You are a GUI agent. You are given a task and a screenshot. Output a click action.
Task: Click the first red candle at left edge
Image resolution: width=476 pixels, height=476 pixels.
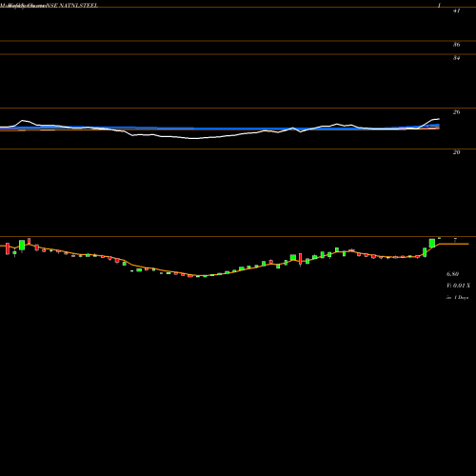click(x=8, y=248)
